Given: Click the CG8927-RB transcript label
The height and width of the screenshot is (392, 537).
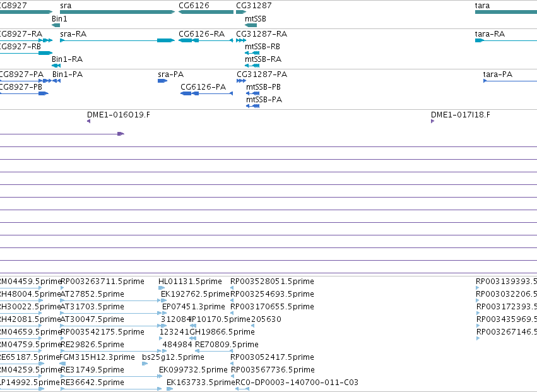Looking at the screenshot, I should pos(21,47).
